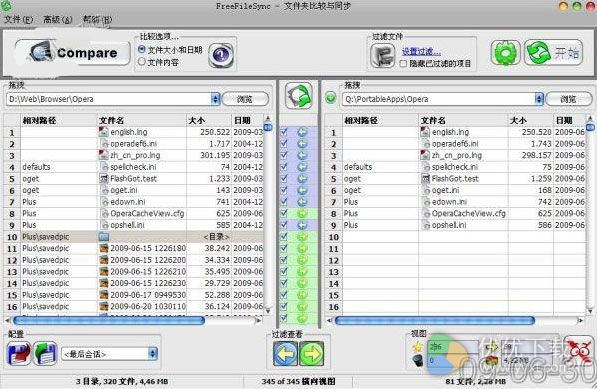Image resolution: width=597 pixels, height=389 pixels.
Task: Click green sync action icon for row 14
Action: coord(302,283)
